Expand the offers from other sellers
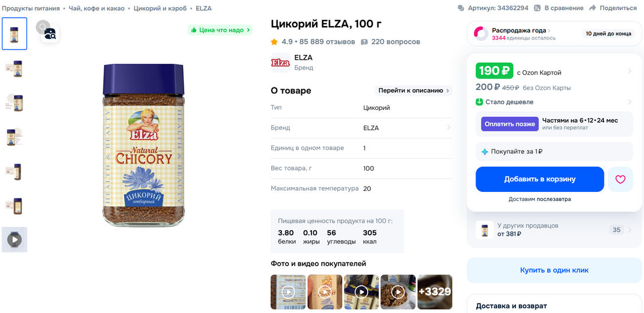This screenshot has width=644, height=313. tap(629, 230)
